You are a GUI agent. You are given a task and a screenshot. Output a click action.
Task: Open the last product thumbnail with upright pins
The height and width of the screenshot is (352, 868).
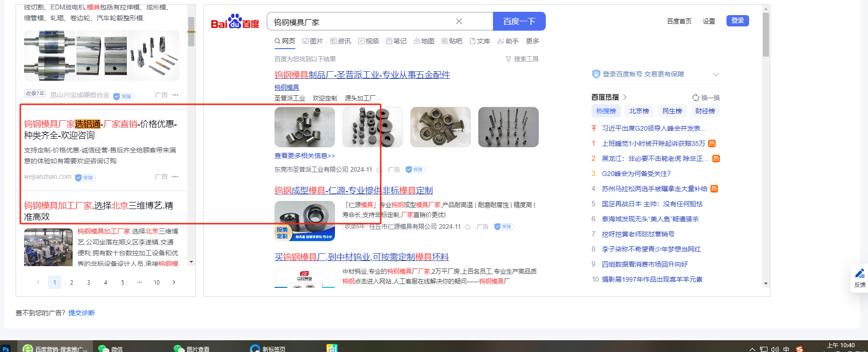coord(509,127)
